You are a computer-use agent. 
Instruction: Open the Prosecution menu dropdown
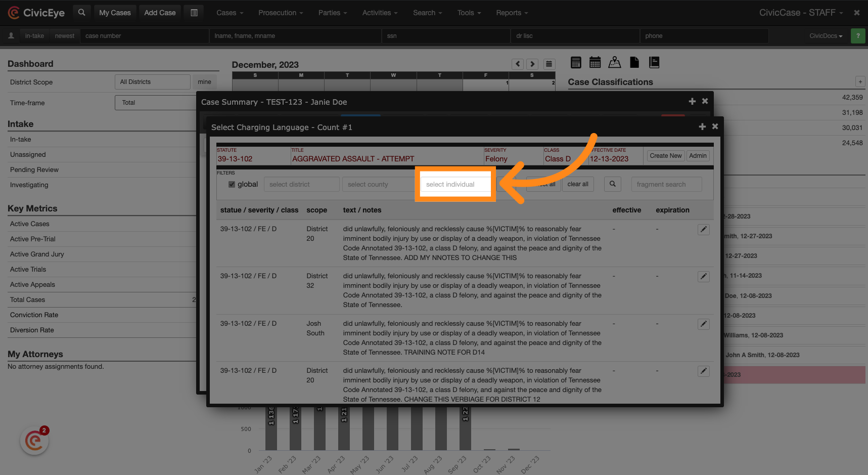point(281,13)
